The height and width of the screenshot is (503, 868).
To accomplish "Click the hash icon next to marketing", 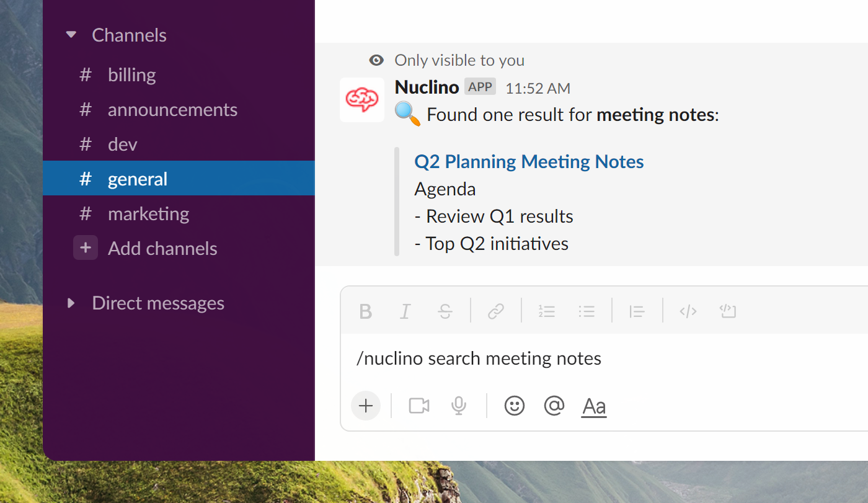I will pos(86,213).
